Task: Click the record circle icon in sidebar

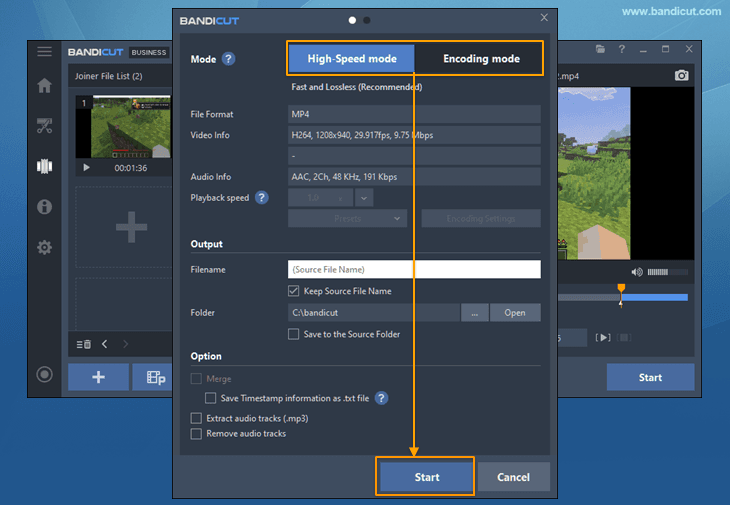Action: pos(44,374)
